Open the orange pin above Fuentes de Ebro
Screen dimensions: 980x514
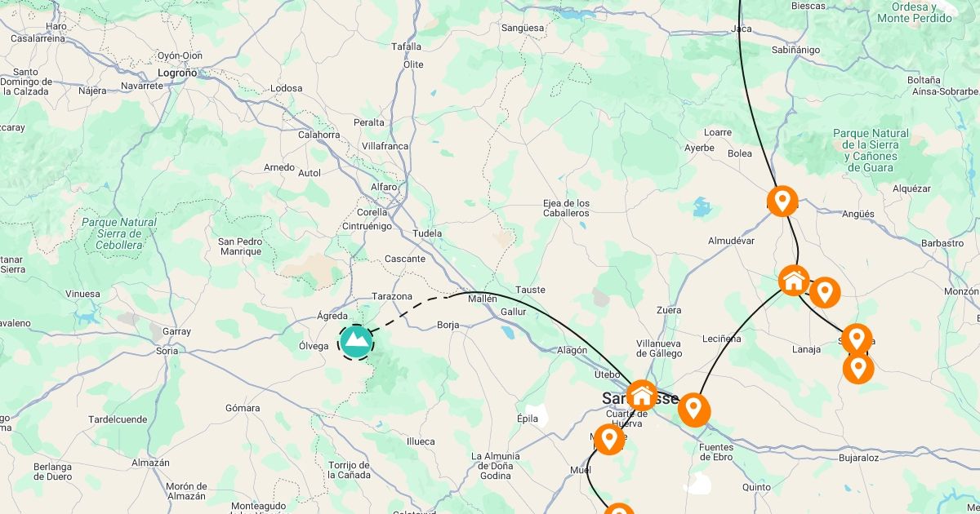[x=694, y=410]
